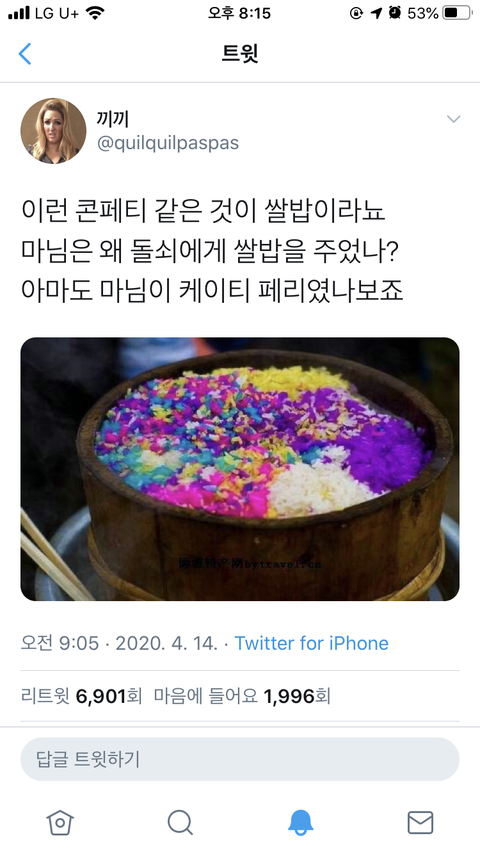Tap the tweet text about 쌀밥
The width and height of the screenshot is (480, 854).
(212, 251)
